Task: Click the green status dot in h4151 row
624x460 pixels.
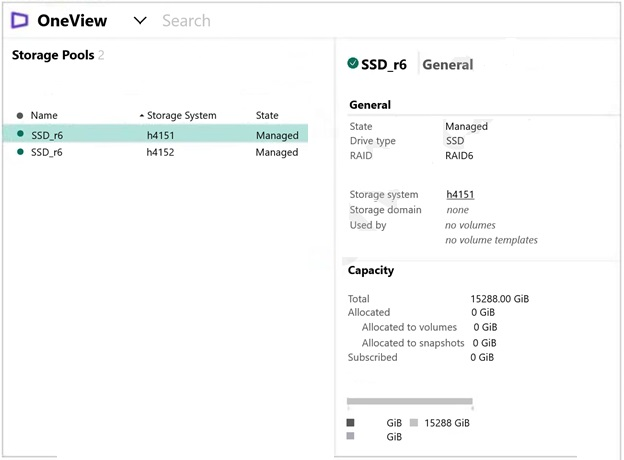Action: click(x=20, y=134)
